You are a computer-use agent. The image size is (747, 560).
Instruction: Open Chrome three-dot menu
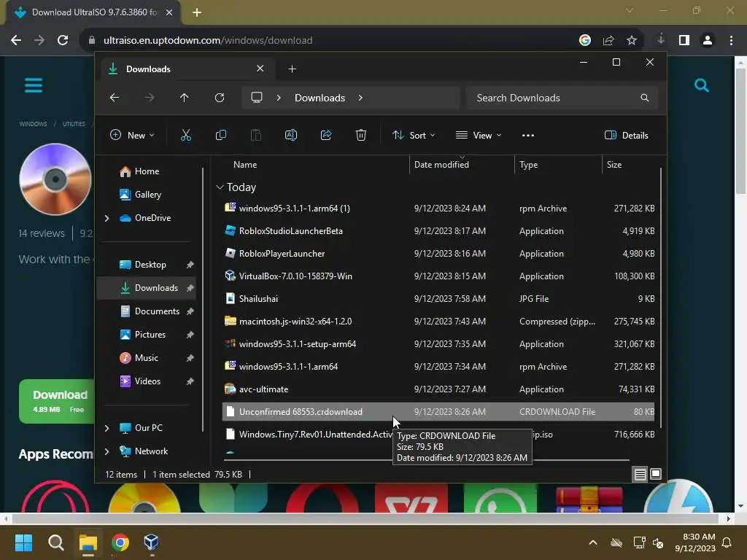click(x=731, y=40)
